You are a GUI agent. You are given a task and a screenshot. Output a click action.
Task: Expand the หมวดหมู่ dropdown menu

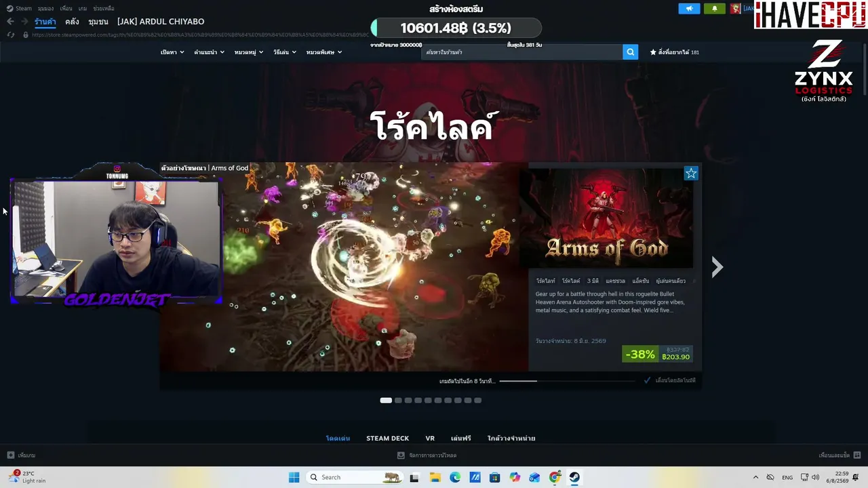pyautogui.click(x=249, y=52)
